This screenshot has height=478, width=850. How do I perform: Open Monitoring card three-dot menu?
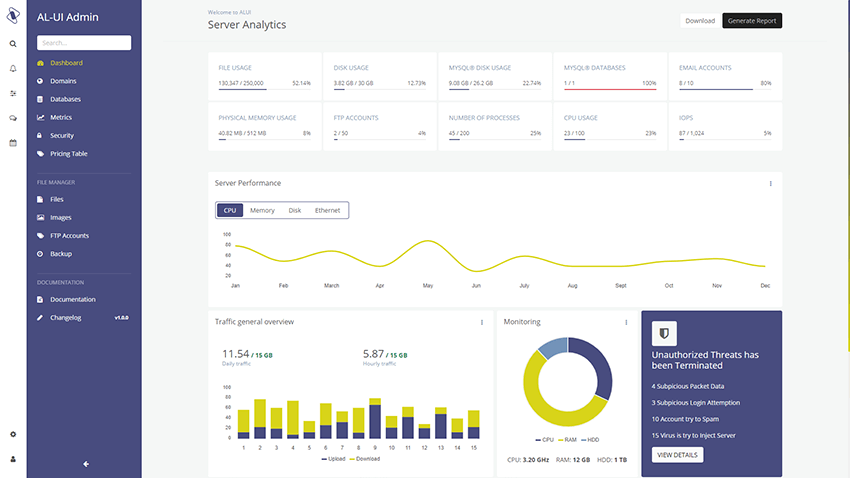tap(626, 322)
